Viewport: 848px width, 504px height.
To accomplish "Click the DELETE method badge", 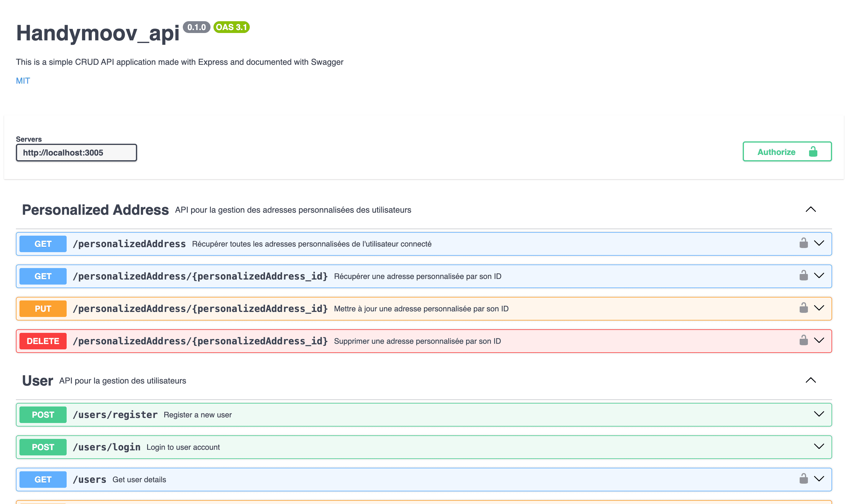I will (x=43, y=341).
